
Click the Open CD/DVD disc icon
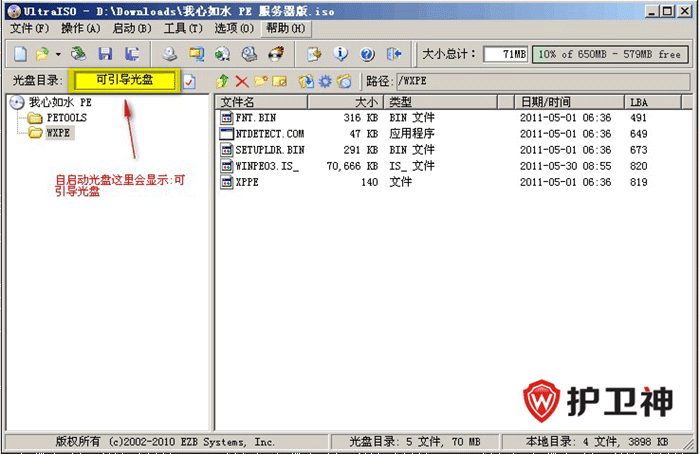[79, 54]
